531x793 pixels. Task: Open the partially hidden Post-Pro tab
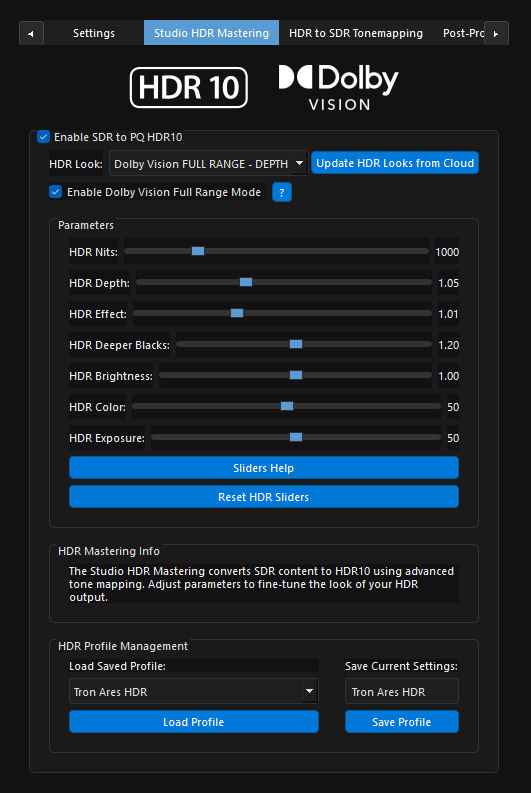463,33
